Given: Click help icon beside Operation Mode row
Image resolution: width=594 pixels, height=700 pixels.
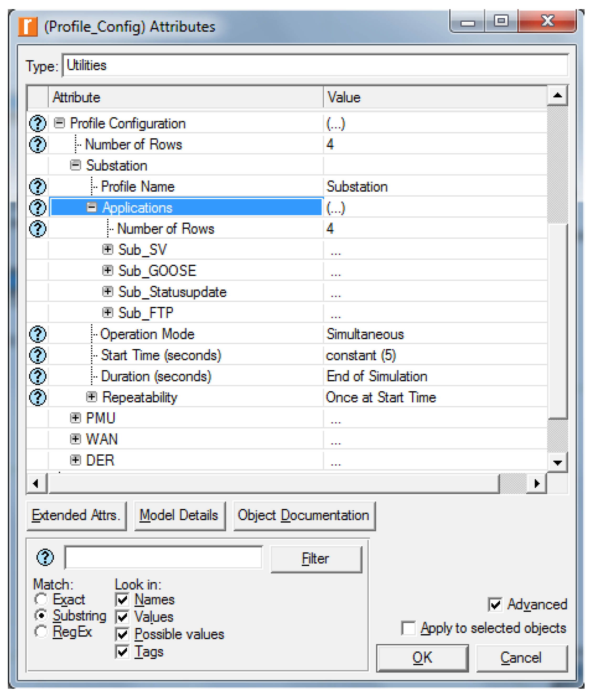Looking at the screenshot, I should (x=38, y=334).
